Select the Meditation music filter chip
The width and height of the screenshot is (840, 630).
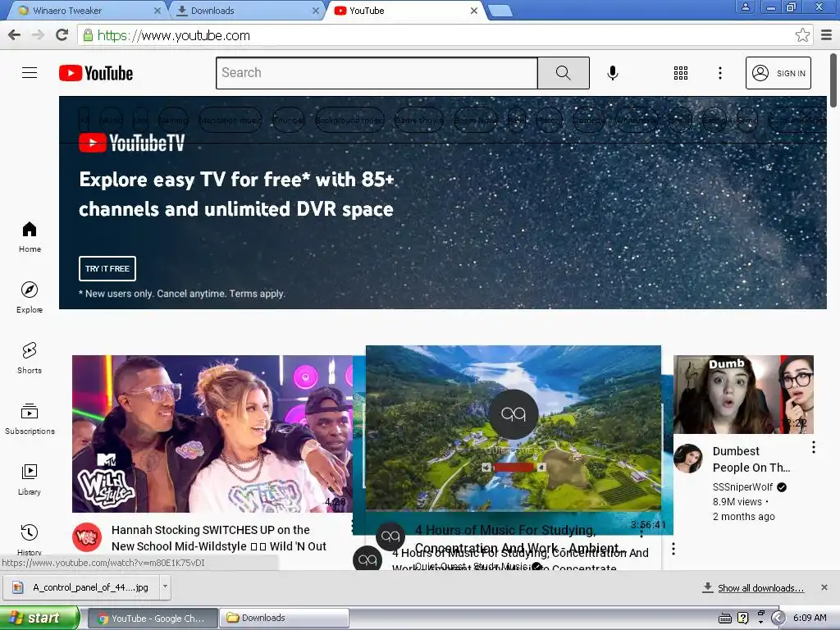[x=231, y=120]
